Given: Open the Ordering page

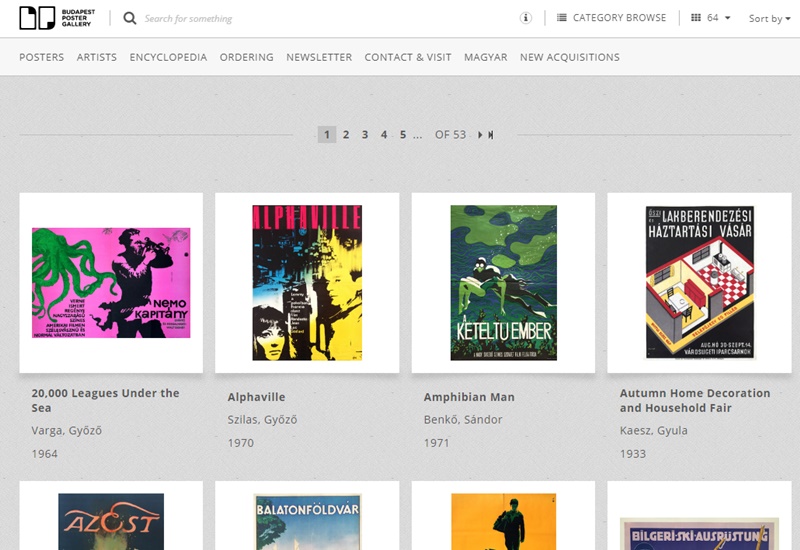Looking at the screenshot, I should click(246, 57).
